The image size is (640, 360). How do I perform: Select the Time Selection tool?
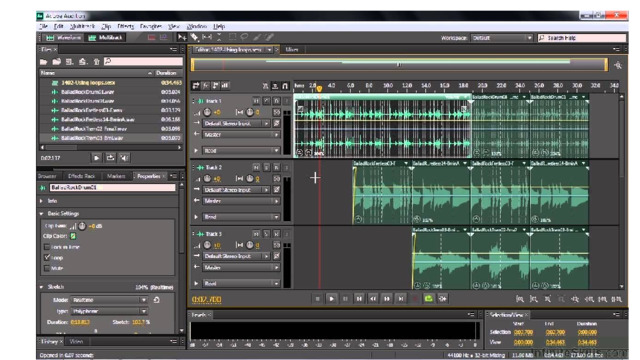(x=219, y=38)
